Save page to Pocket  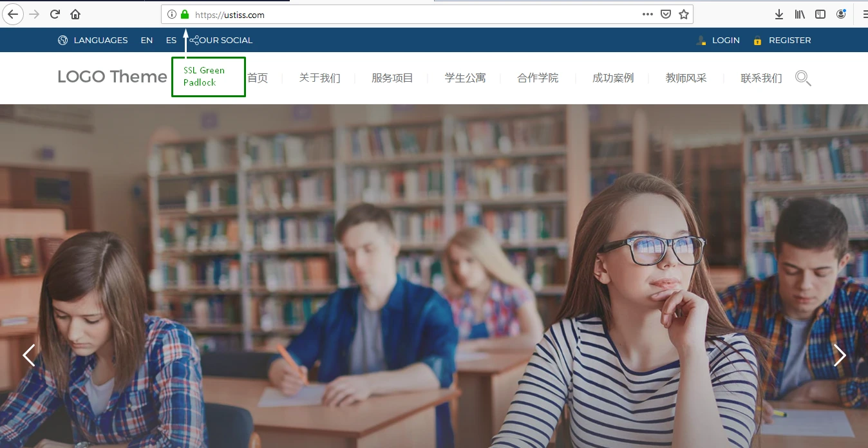666,14
